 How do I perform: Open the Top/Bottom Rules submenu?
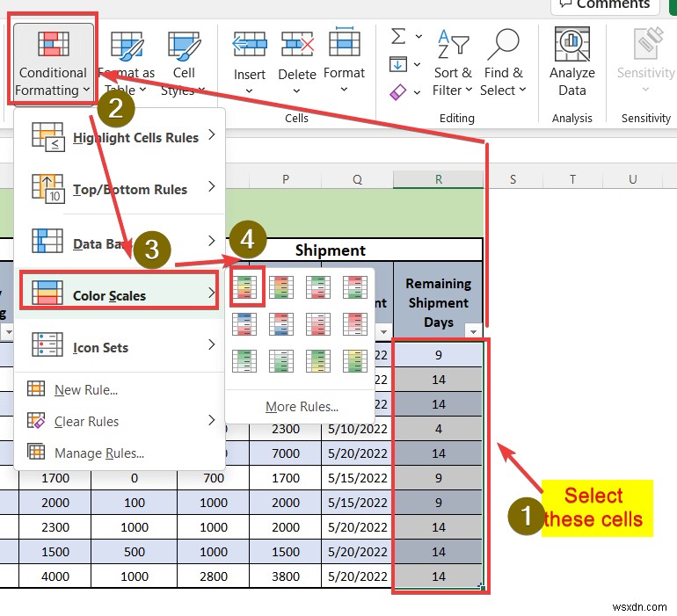(120, 189)
